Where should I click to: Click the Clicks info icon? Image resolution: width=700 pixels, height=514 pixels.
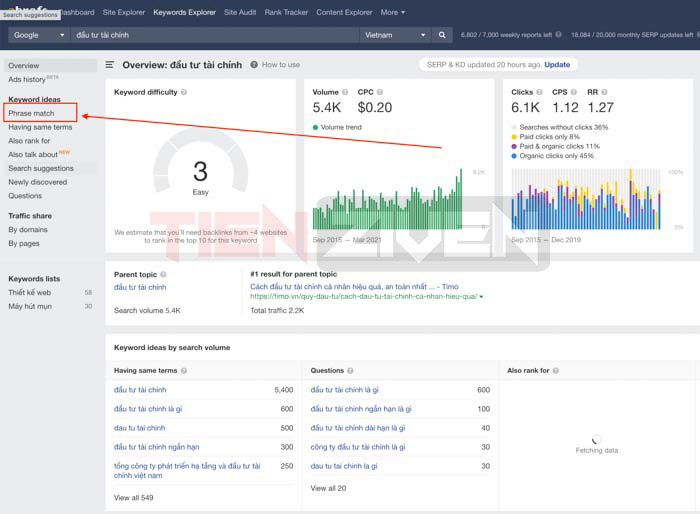click(x=539, y=92)
